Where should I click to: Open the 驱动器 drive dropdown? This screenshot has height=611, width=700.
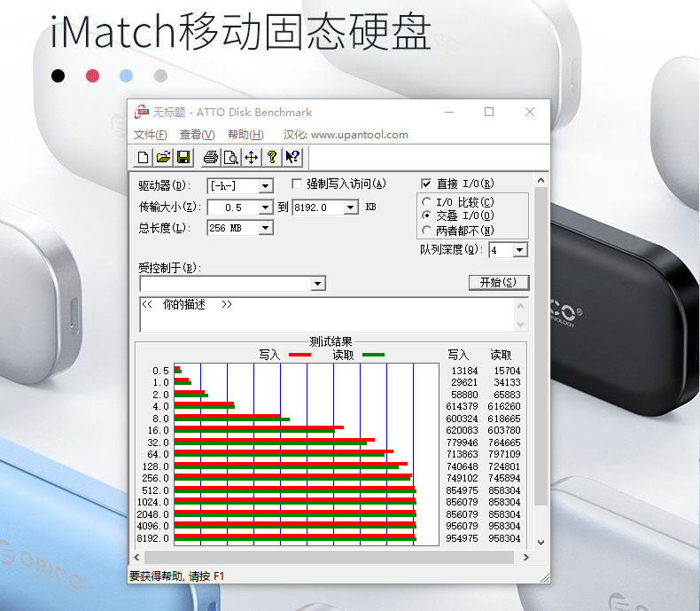pos(266,186)
